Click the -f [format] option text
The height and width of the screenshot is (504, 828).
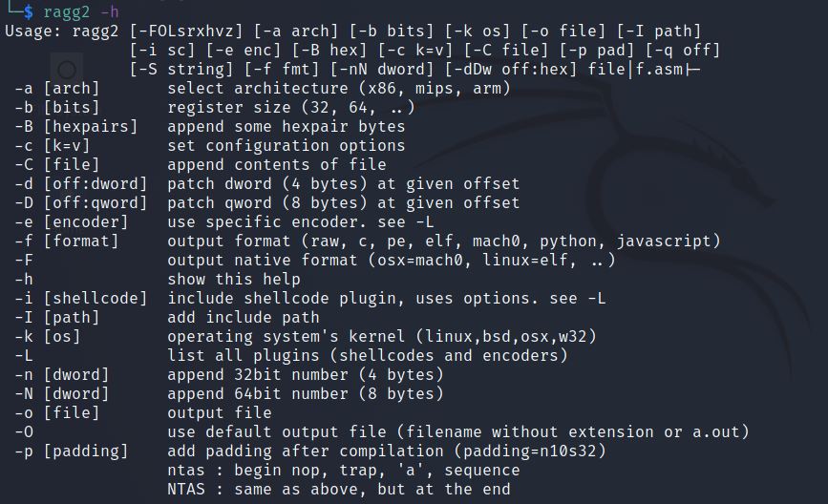[x=67, y=241]
